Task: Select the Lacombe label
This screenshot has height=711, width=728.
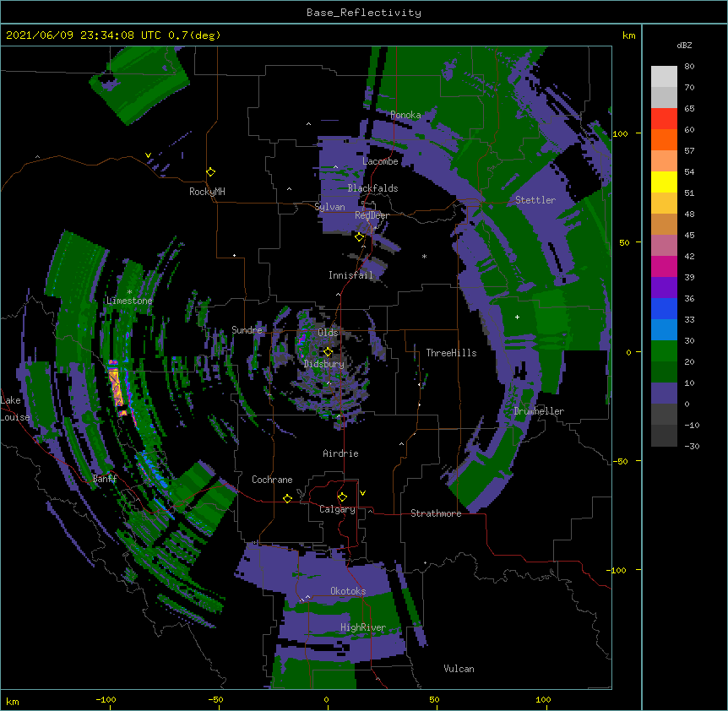Action: click(x=380, y=161)
